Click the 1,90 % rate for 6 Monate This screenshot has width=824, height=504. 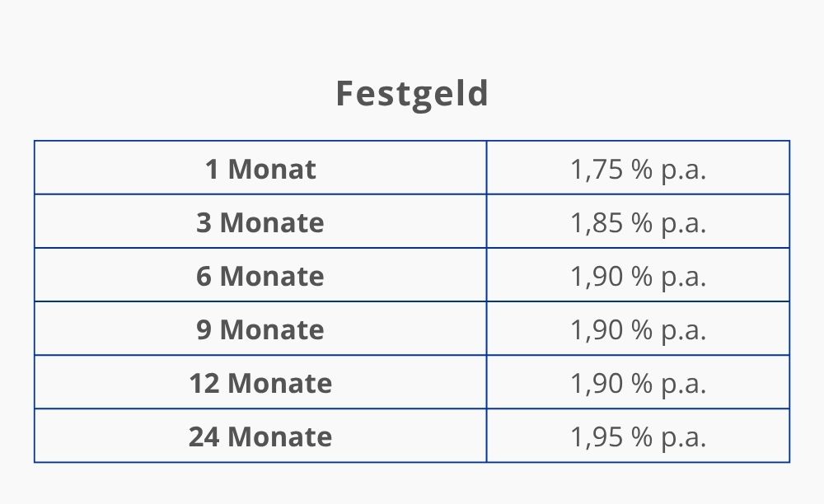(638, 277)
